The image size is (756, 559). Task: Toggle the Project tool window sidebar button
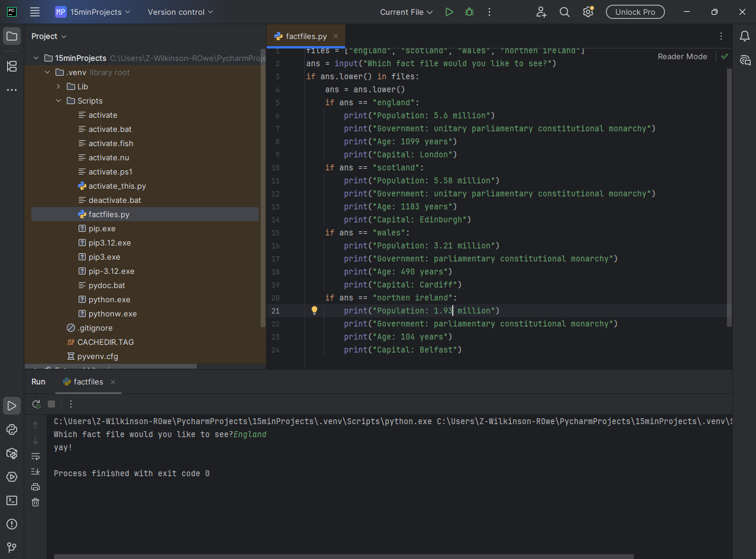[x=12, y=37]
